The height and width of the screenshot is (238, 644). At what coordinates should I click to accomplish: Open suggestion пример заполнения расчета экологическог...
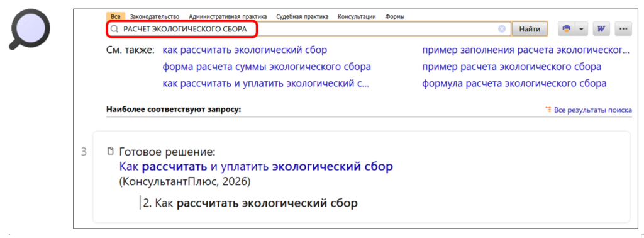click(x=526, y=50)
